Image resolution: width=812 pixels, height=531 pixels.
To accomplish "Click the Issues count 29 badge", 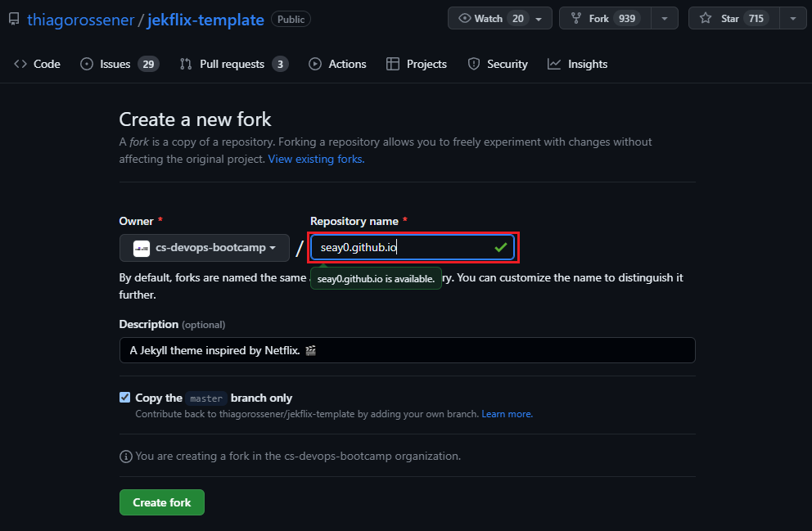I will 148,64.
